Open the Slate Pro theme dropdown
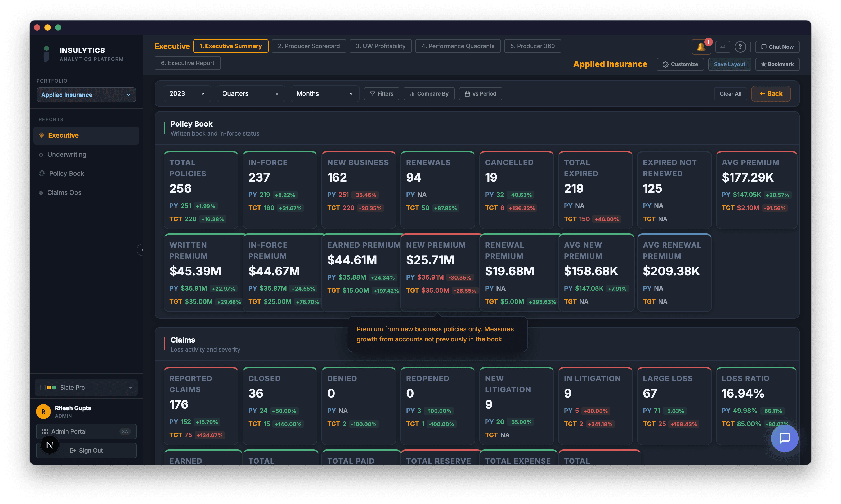This screenshot has width=841, height=504. click(86, 388)
